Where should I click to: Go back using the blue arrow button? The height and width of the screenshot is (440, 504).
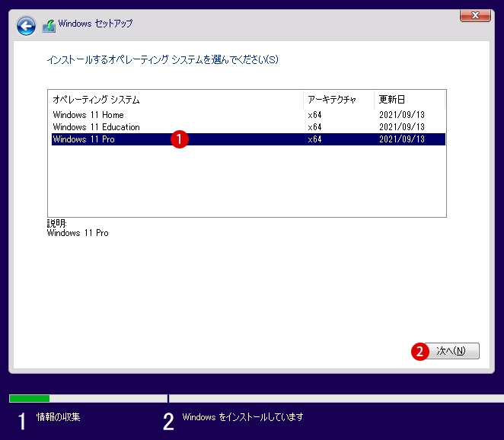26,26
